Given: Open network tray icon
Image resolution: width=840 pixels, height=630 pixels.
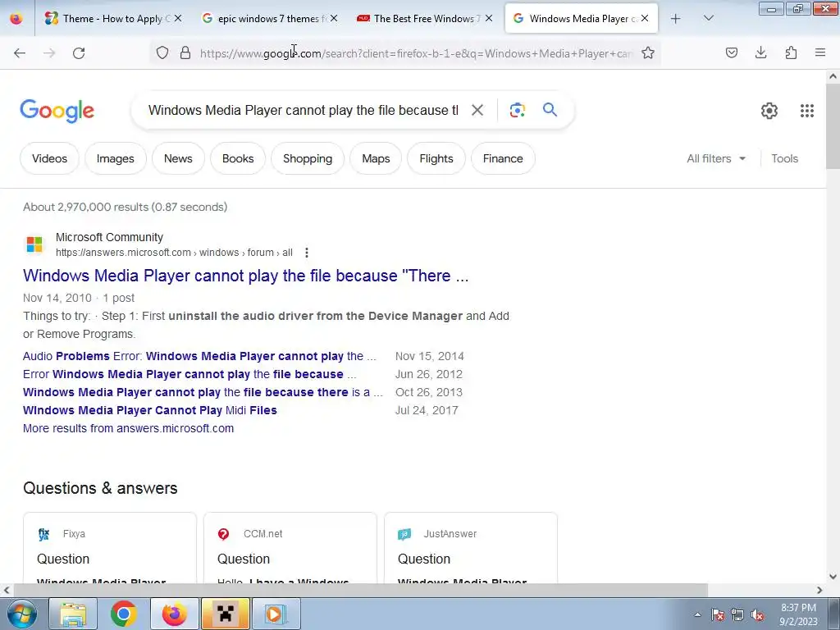Looking at the screenshot, I should [737, 614].
